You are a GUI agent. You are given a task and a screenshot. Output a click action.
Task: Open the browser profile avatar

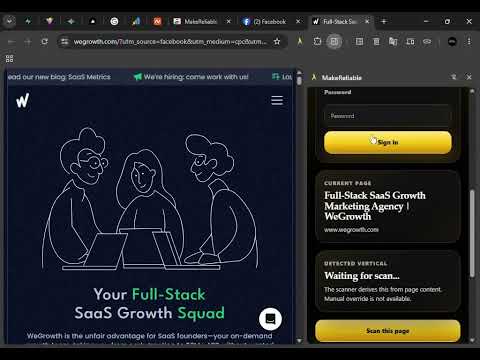pos(452,41)
